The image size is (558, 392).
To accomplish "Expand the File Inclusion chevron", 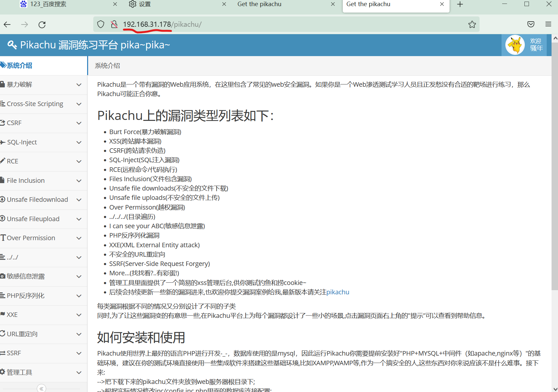I will tap(79, 181).
